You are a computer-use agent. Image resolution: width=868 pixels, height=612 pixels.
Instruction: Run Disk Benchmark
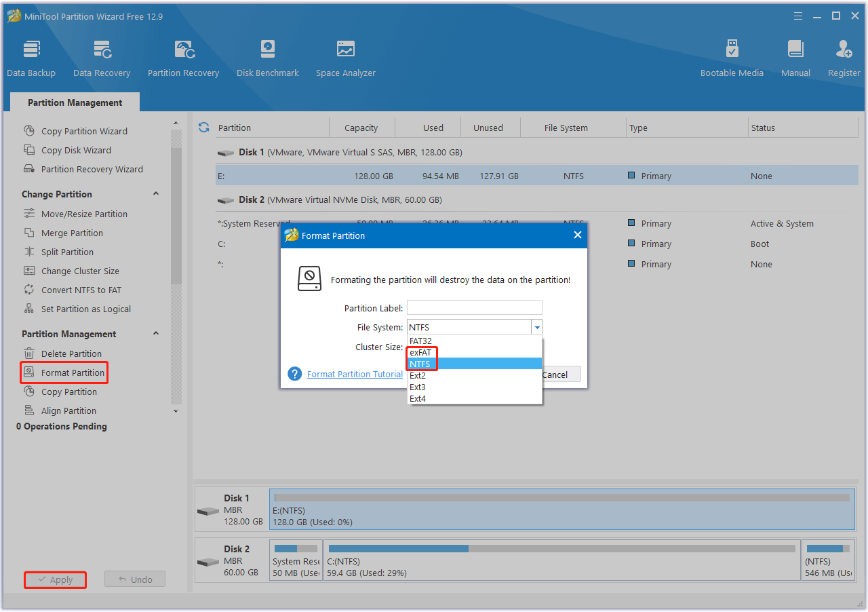tap(267, 57)
